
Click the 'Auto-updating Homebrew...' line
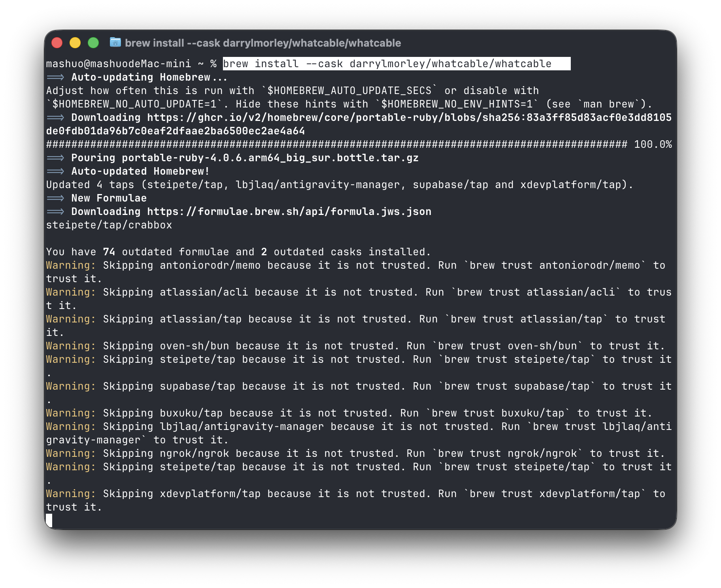point(137,77)
